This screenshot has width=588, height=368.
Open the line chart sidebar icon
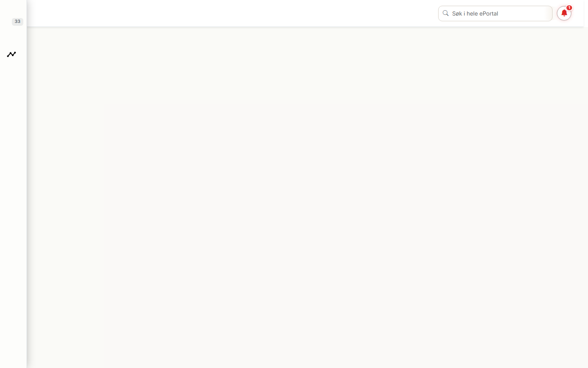click(11, 54)
